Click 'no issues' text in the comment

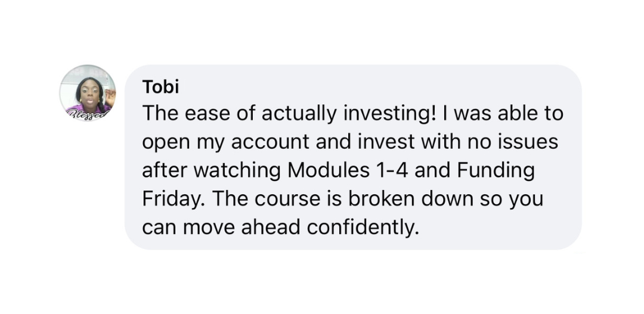(513, 142)
